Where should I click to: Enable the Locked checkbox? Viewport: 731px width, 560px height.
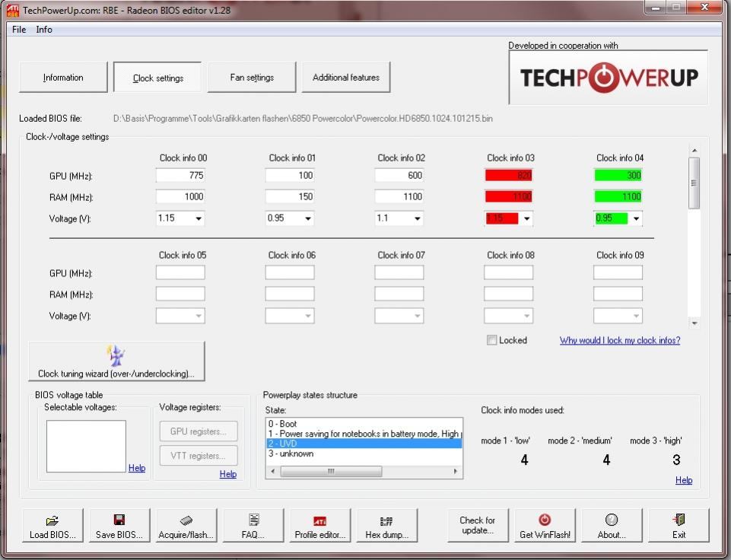[x=491, y=340]
